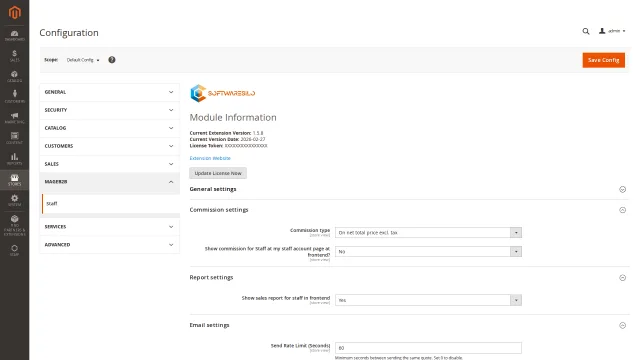The height and width of the screenshot is (360, 640).
Task: Click Update License Now button
Action: tap(218, 173)
